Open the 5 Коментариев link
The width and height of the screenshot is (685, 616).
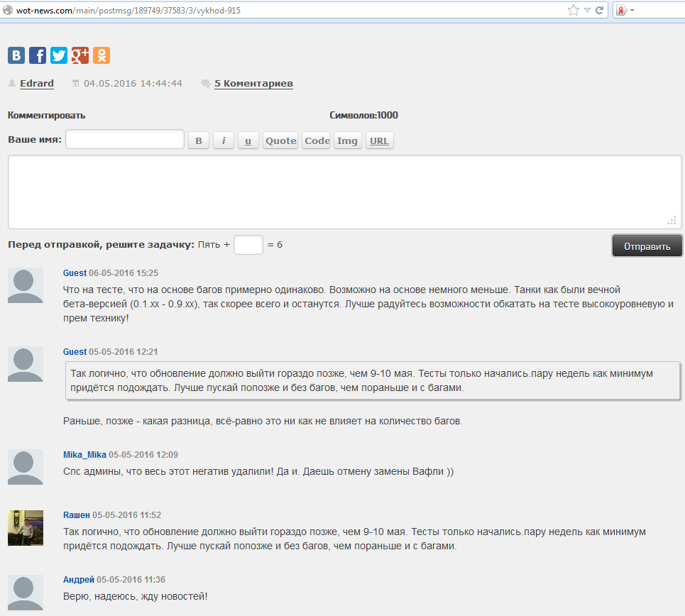[253, 84]
